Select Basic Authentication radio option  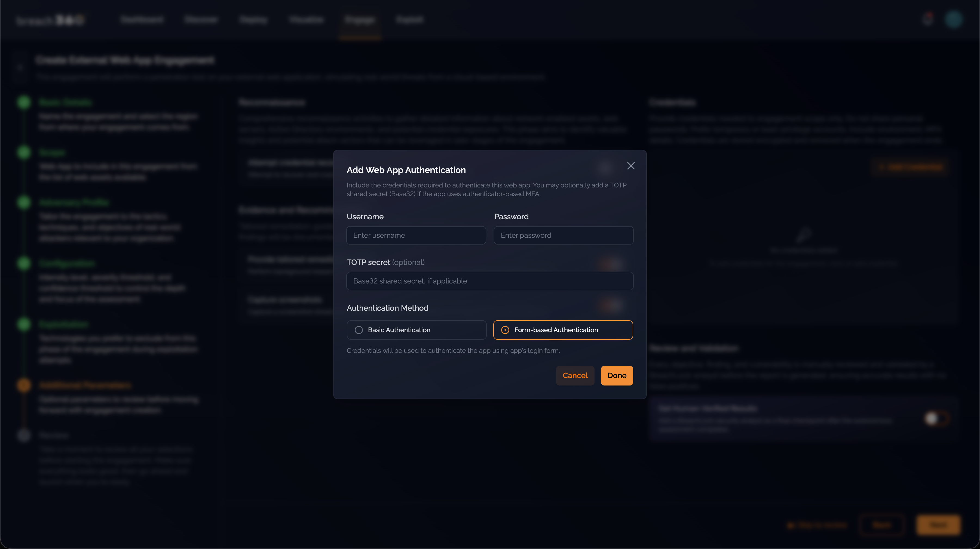[x=416, y=330]
